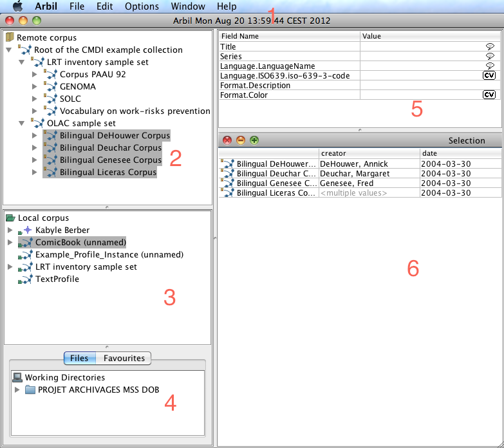Open the Options menu
This screenshot has width=504, height=448.
click(142, 6)
